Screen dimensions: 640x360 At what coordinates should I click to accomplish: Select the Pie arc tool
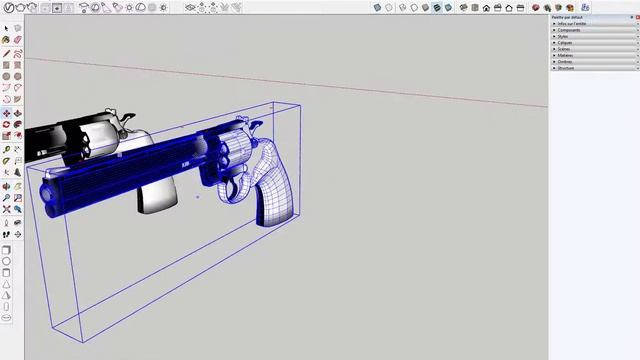pos(18,99)
